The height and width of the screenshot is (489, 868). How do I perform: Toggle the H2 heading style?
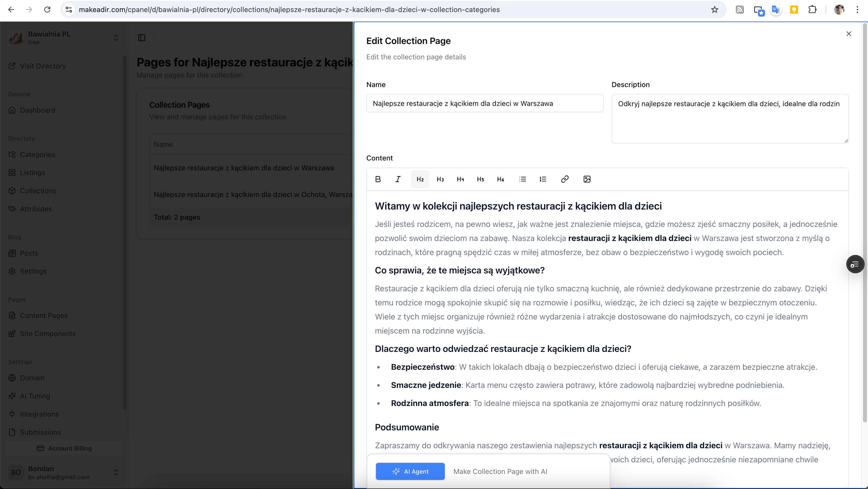[x=420, y=179]
